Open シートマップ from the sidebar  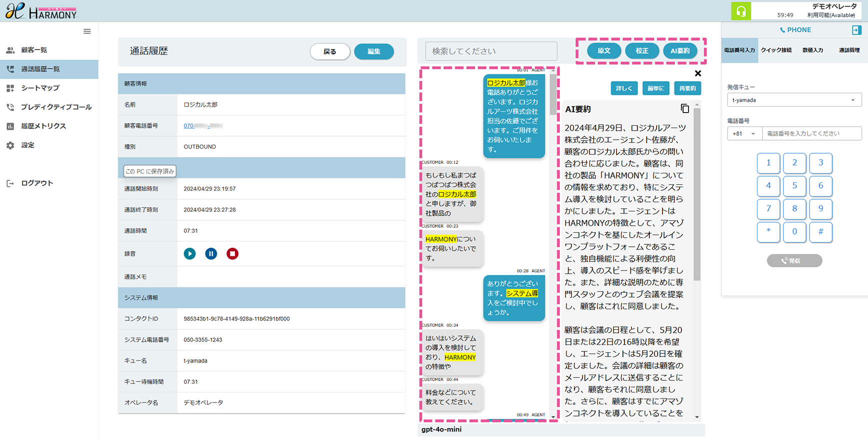(40, 88)
